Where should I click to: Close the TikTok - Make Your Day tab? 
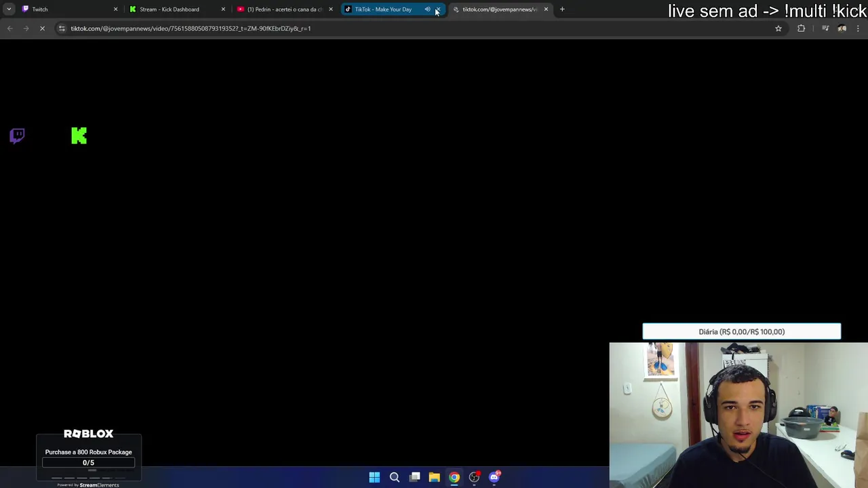(438, 9)
